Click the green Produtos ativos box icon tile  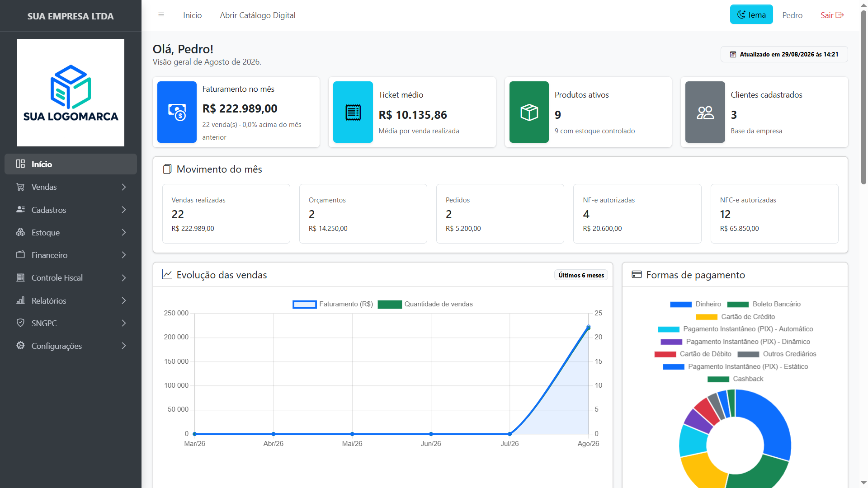click(x=529, y=112)
